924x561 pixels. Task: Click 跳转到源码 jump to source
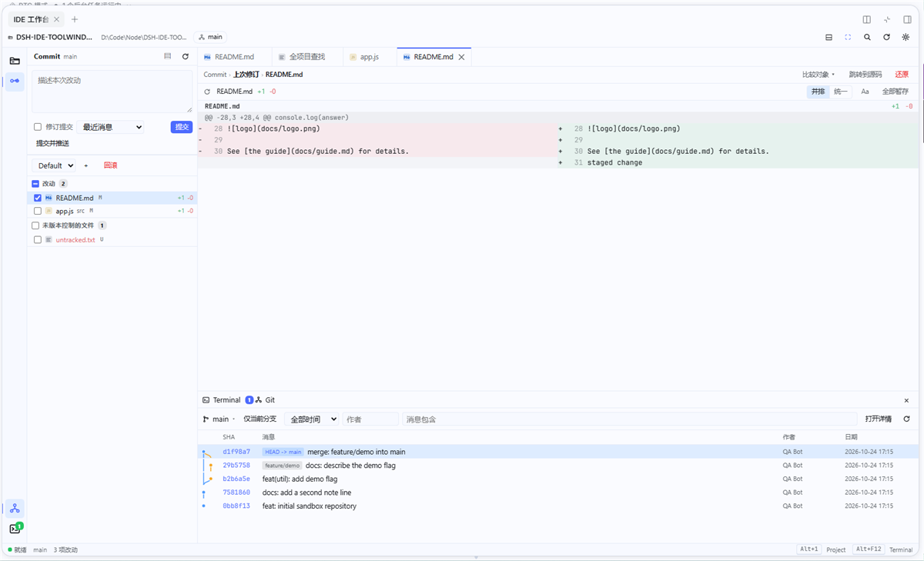865,75
